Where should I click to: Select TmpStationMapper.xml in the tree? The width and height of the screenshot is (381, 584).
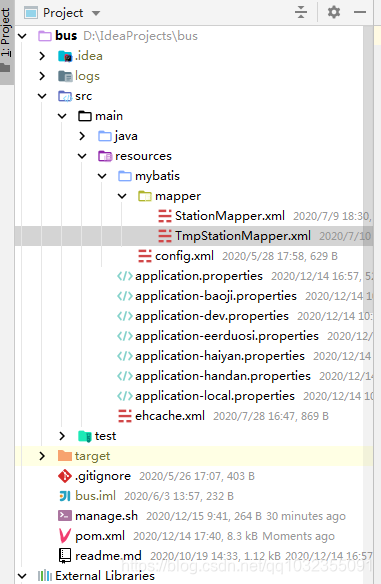(x=243, y=236)
